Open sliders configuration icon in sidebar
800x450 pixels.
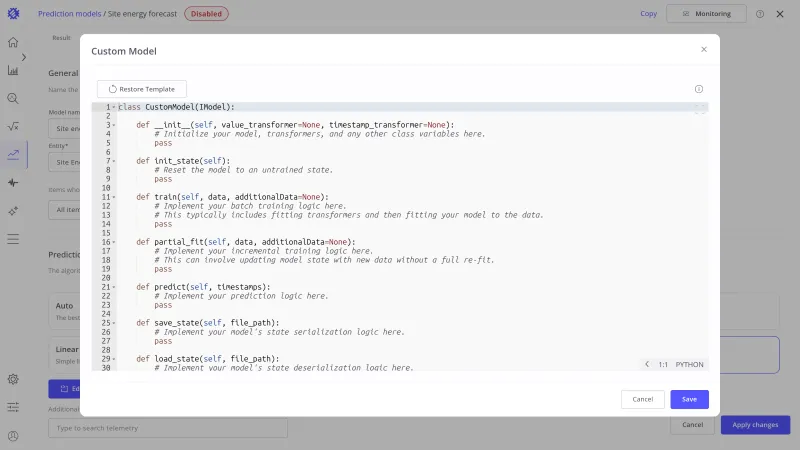pos(13,407)
